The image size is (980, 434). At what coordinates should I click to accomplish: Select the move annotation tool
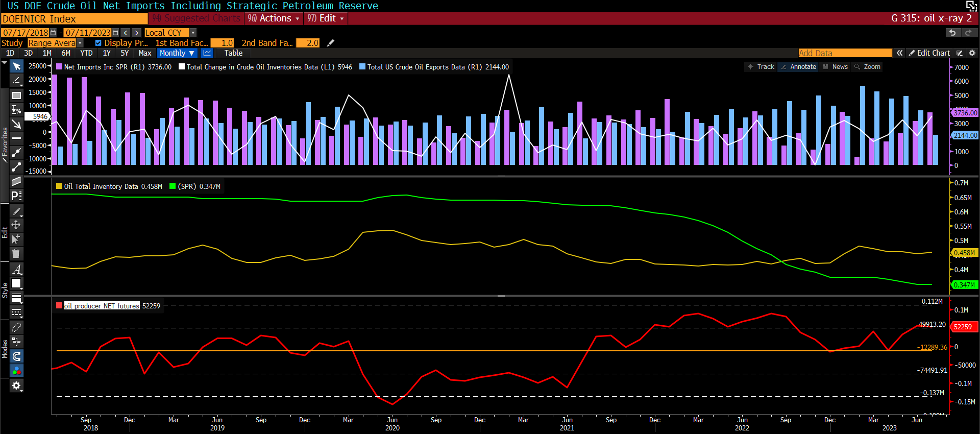pyautogui.click(x=16, y=225)
